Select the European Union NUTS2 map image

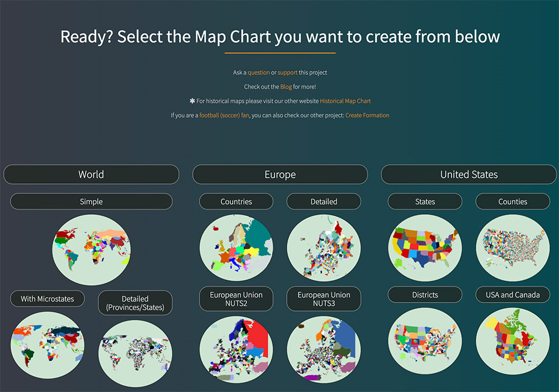point(236,350)
